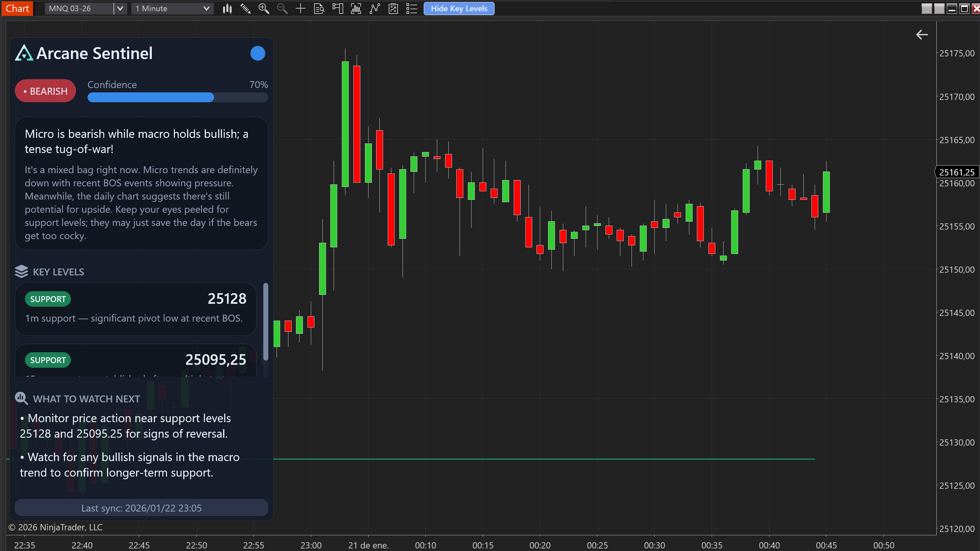Click the key levels list scrollbar

[266, 321]
